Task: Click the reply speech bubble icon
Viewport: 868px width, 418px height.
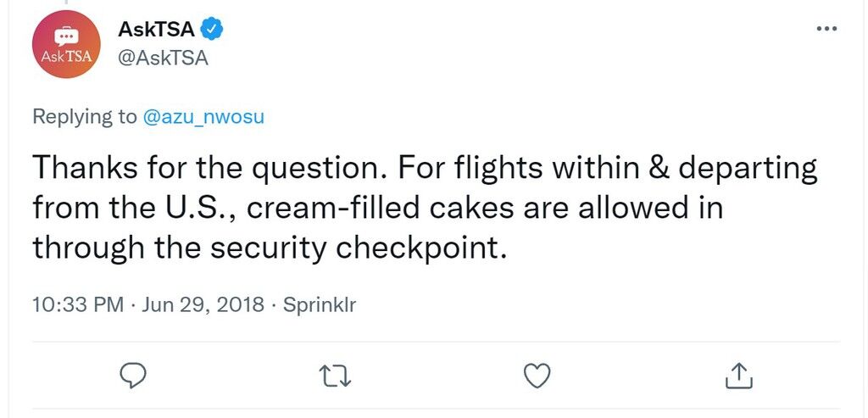Action: (x=133, y=376)
